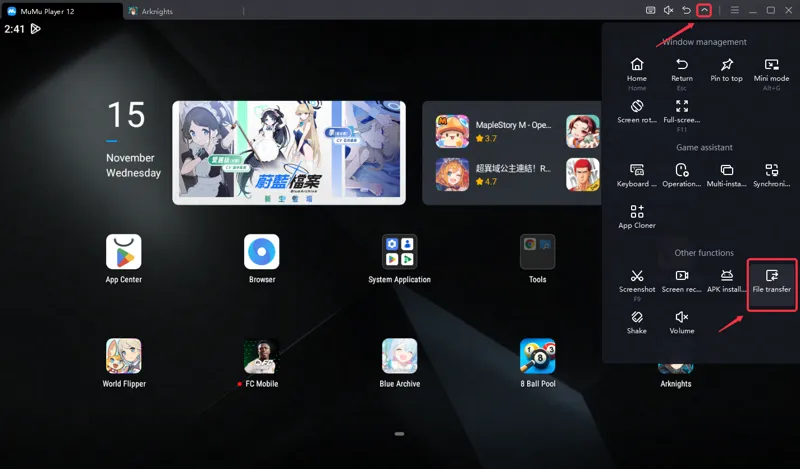Open the Multi-instance tool
This screenshot has width=800, height=469.
(x=727, y=170)
